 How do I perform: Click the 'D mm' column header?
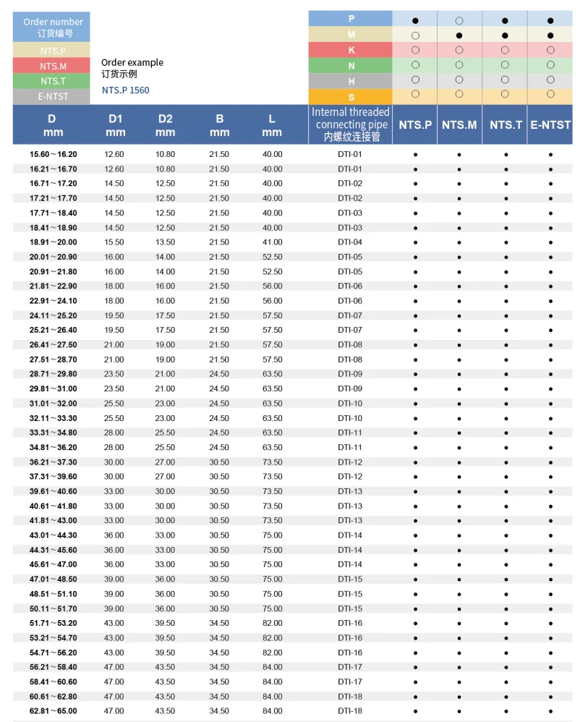click(x=53, y=125)
